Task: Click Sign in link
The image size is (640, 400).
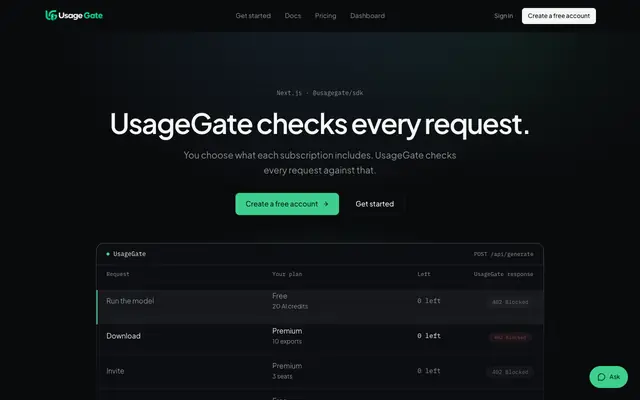Action: [503, 16]
